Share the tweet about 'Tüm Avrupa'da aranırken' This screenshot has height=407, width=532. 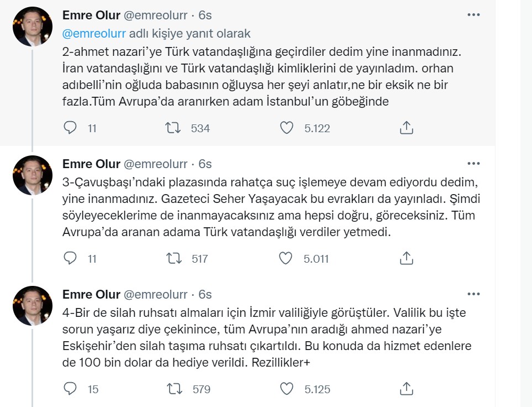(x=406, y=128)
